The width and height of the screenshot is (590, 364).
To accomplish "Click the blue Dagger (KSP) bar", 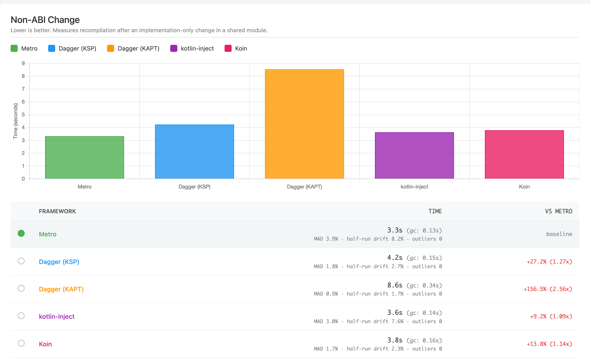I will 195,152.
